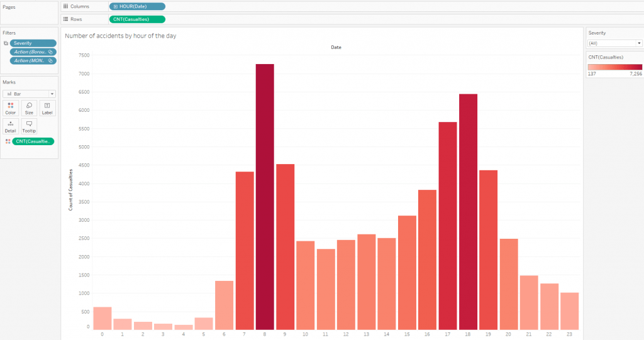The image size is (644, 340).
Task: Expand the plus on HOUR(Date) pill
Action: [x=115, y=6]
